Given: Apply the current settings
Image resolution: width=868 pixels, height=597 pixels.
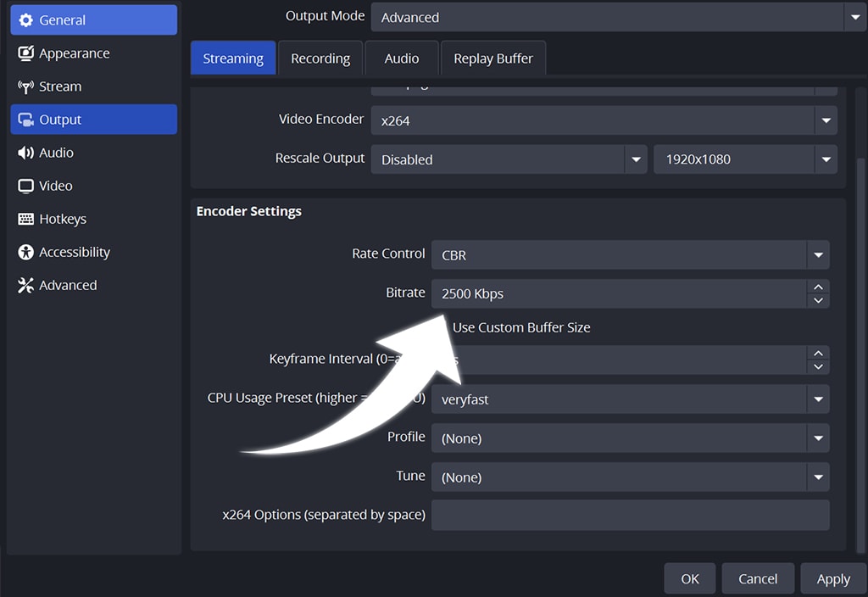Looking at the screenshot, I should (x=833, y=577).
